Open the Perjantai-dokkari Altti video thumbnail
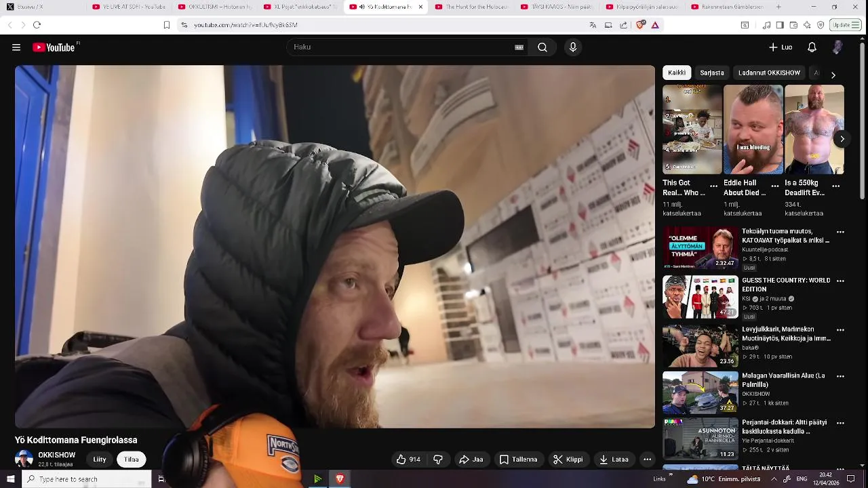The height and width of the screenshot is (488, 868). tap(701, 439)
